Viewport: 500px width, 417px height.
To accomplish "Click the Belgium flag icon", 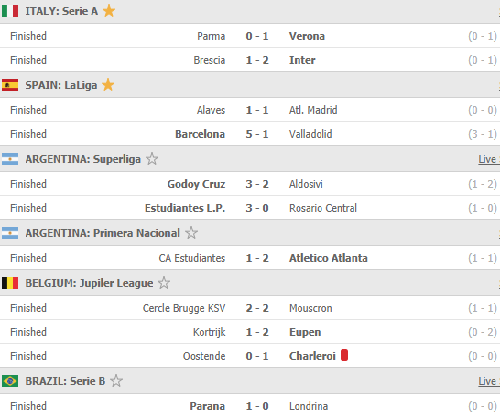I will coord(10,283).
